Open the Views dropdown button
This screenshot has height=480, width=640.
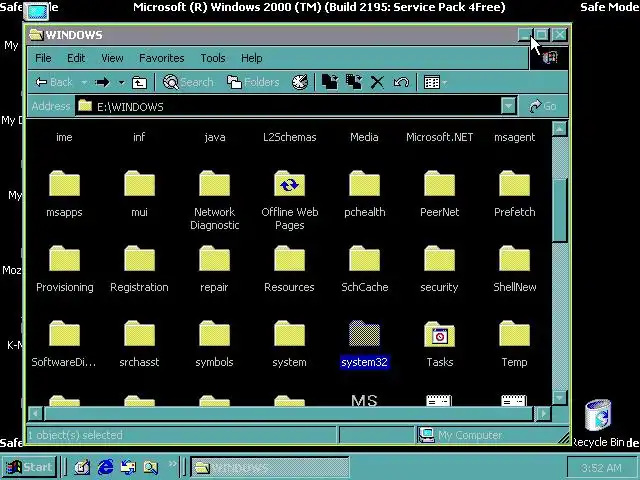[x=436, y=82]
